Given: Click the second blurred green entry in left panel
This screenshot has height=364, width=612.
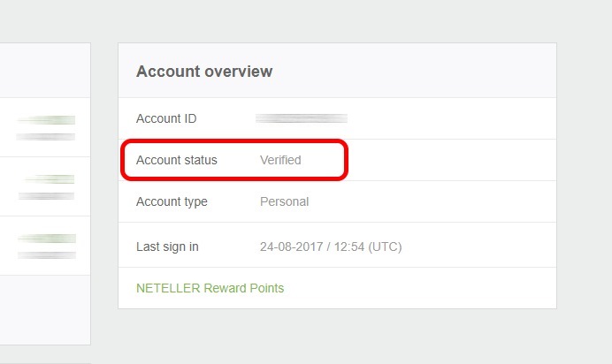Looking at the screenshot, I should 51,179.
